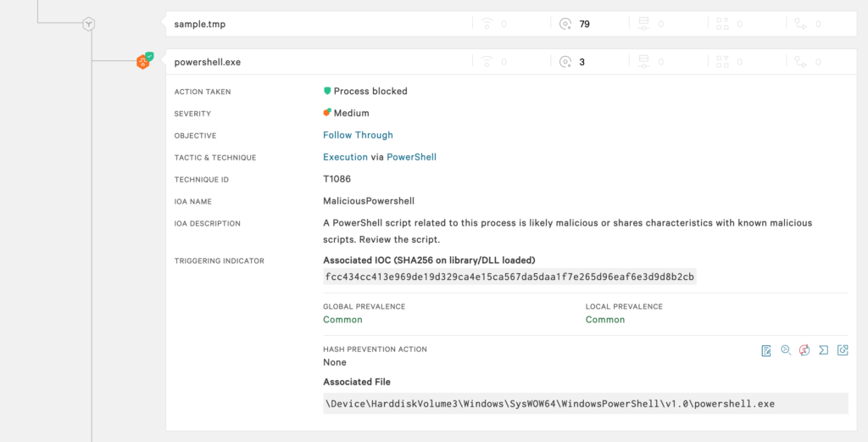Viewport: 868px width, 442px height.
Task: Click technique ID T1086
Action: (337, 180)
